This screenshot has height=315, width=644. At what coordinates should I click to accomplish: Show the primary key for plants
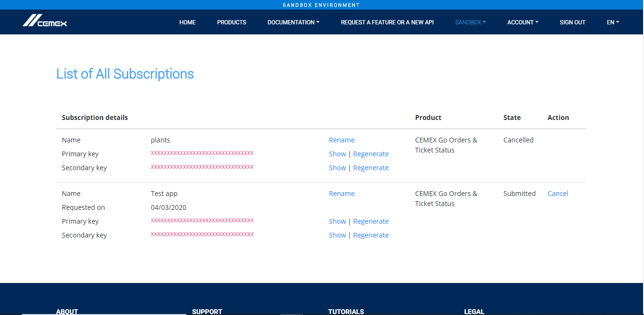tap(337, 154)
